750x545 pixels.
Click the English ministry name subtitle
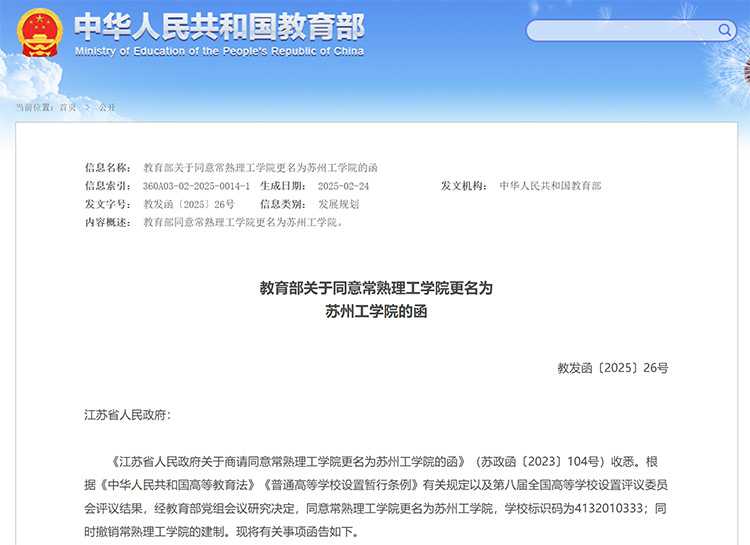219,51
